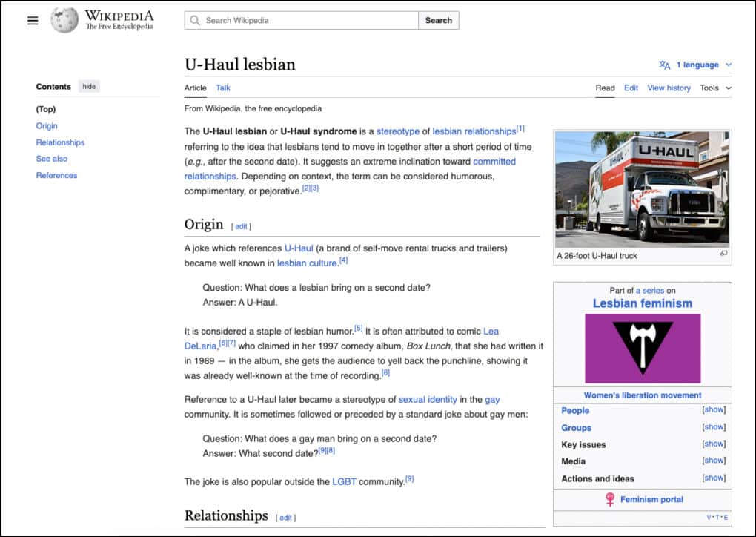The image size is (756, 537).
Task: Click the E template edit link
Action: point(726,518)
